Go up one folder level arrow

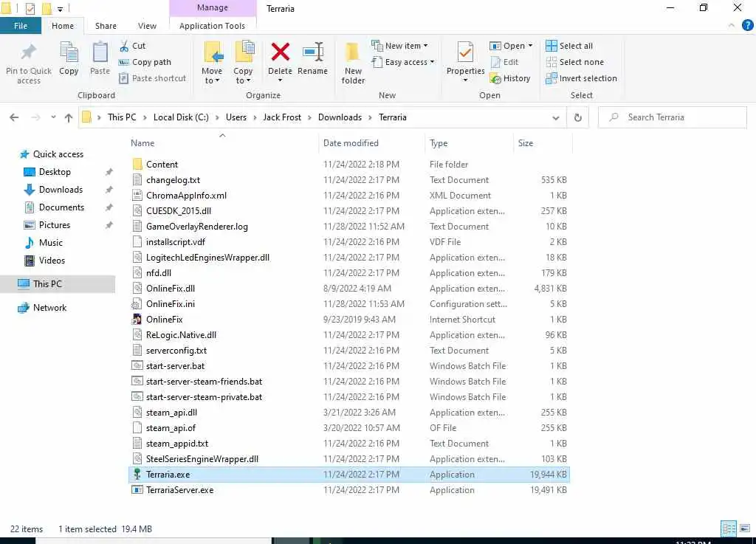pos(69,117)
